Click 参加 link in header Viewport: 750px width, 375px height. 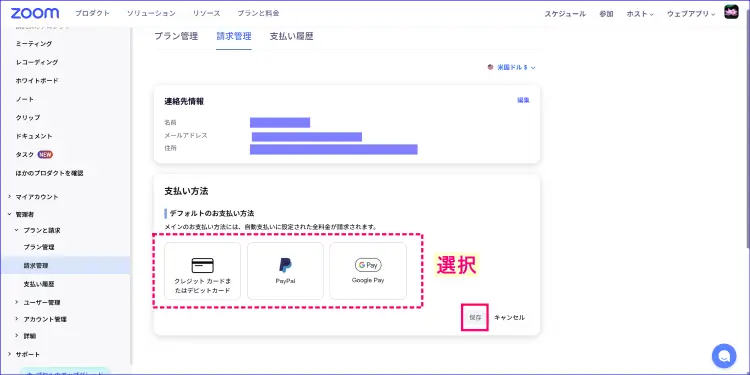606,14
